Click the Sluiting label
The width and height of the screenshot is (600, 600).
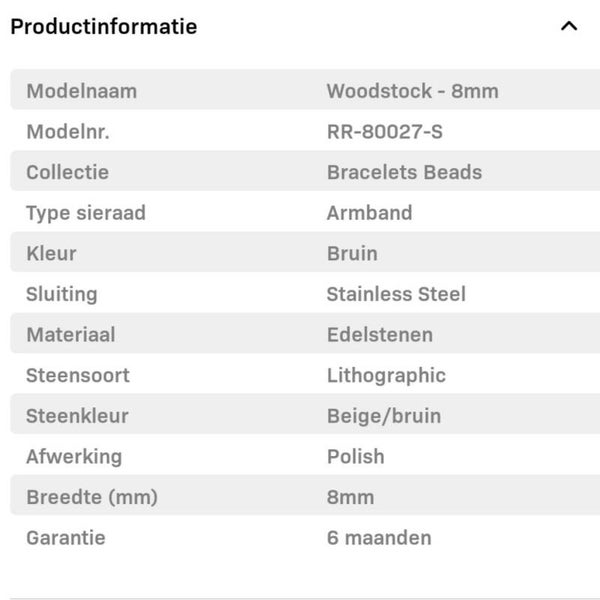pos(62,294)
